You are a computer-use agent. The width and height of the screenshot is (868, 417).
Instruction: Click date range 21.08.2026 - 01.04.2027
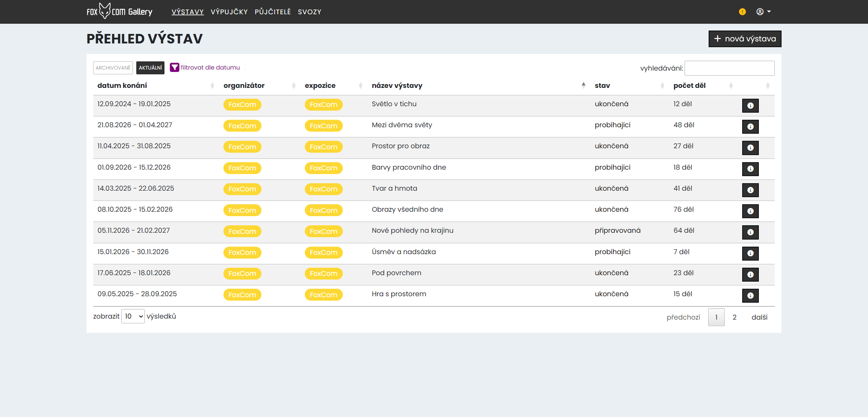[135, 125]
